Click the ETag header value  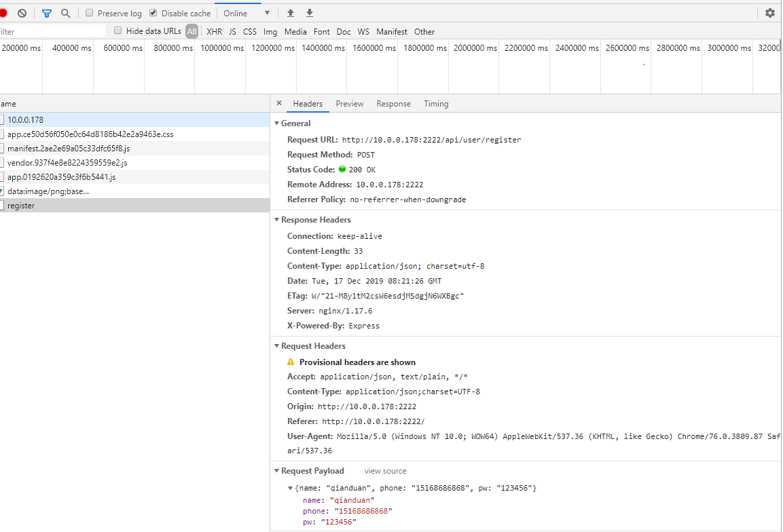coord(388,296)
